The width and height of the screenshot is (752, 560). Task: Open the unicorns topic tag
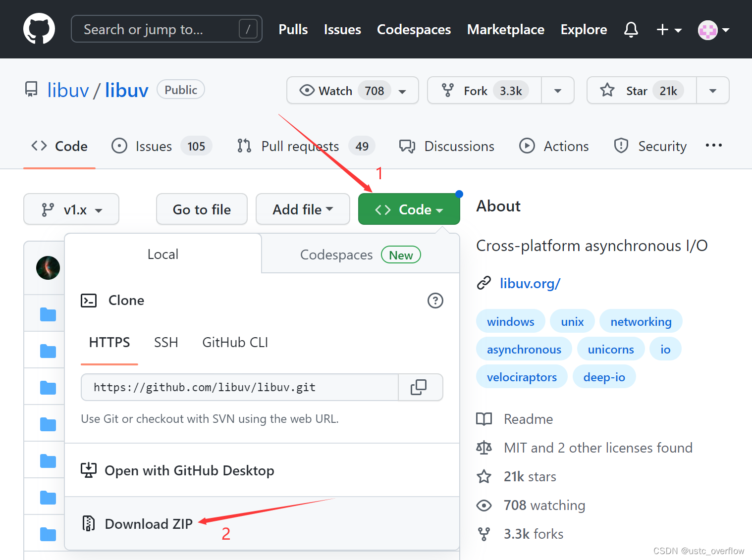tap(610, 349)
